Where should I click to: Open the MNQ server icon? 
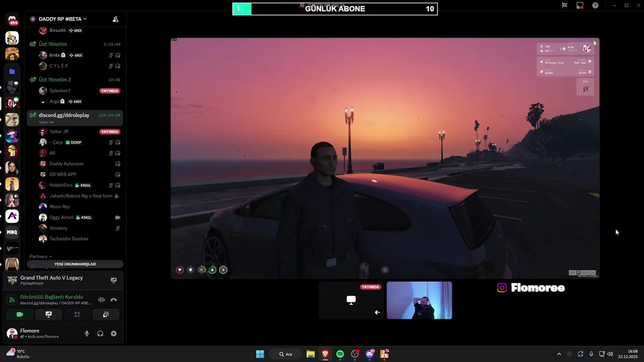click(x=12, y=232)
